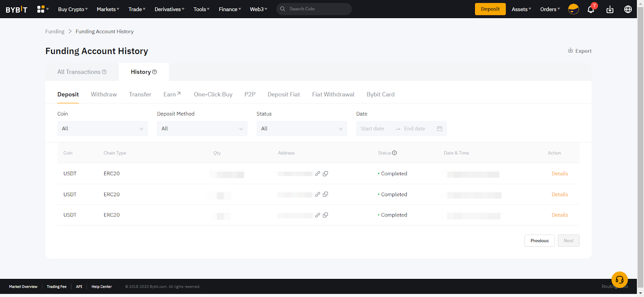The height and width of the screenshot is (297, 644).
Task: Click the download app icon in header
Action: (x=610, y=9)
